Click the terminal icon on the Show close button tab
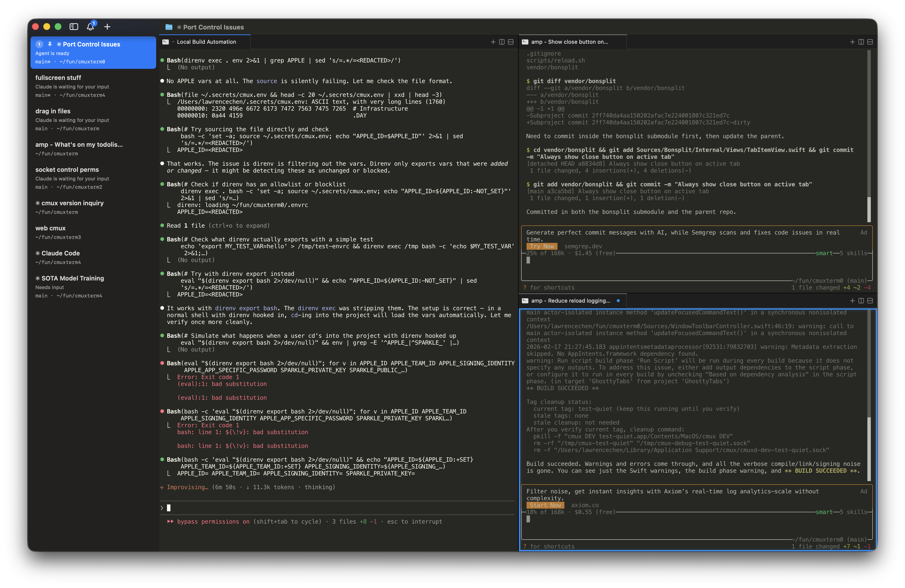Screen dimensions: 905x588 526,42
